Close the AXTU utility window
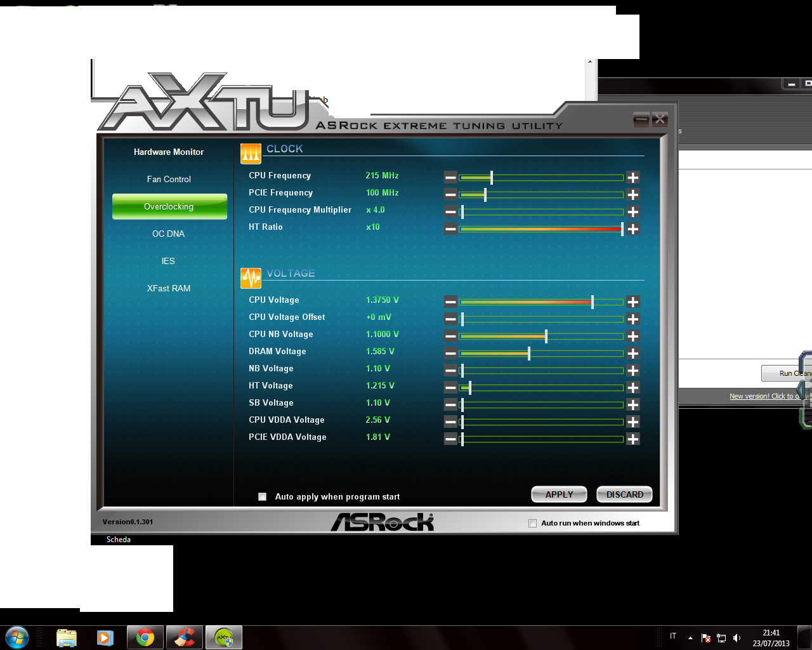This screenshot has height=650, width=812. point(660,119)
